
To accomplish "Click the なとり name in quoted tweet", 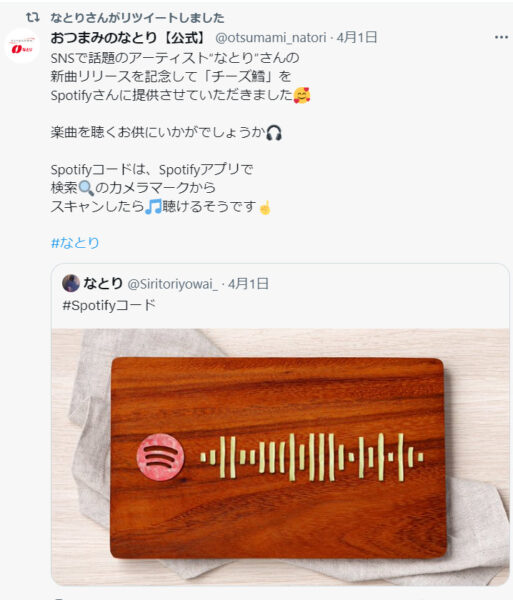I will pyautogui.click(x=103, y=284).
